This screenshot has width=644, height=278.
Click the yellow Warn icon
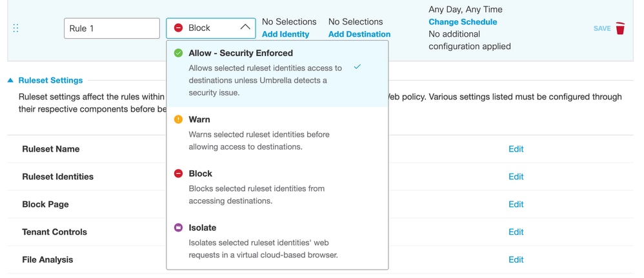[x=179, y=119]
